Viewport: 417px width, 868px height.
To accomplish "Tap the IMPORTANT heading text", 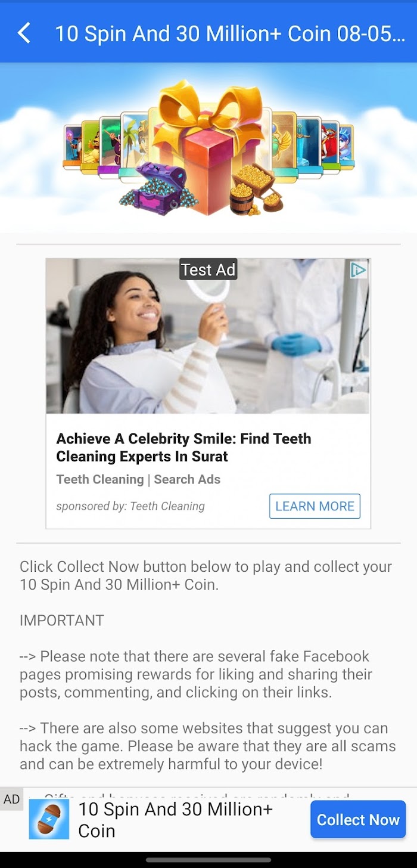I will click(x=62, y=620).
